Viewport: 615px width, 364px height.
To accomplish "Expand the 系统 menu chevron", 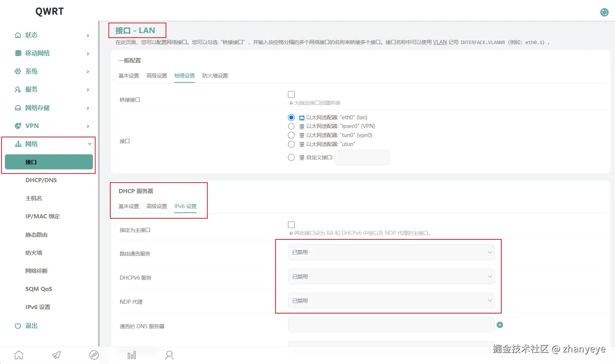I will pos(88,72).
